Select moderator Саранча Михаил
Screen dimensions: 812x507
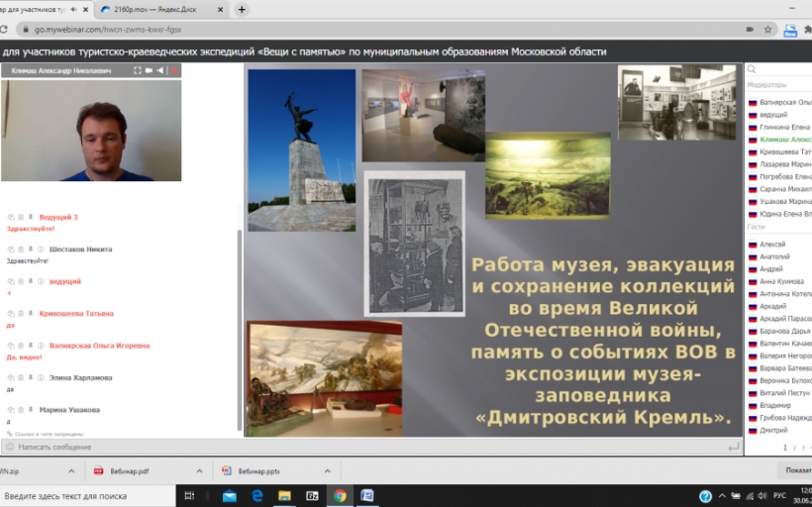click(782, 189)
